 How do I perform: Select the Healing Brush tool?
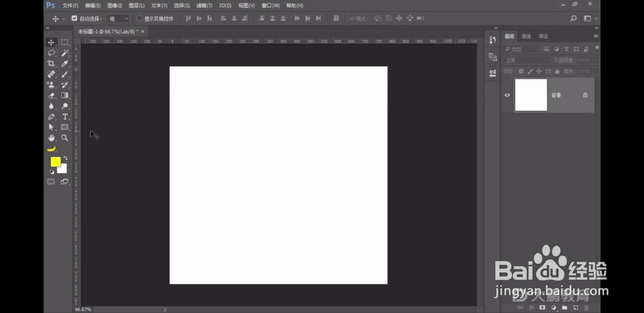(51, 74)
